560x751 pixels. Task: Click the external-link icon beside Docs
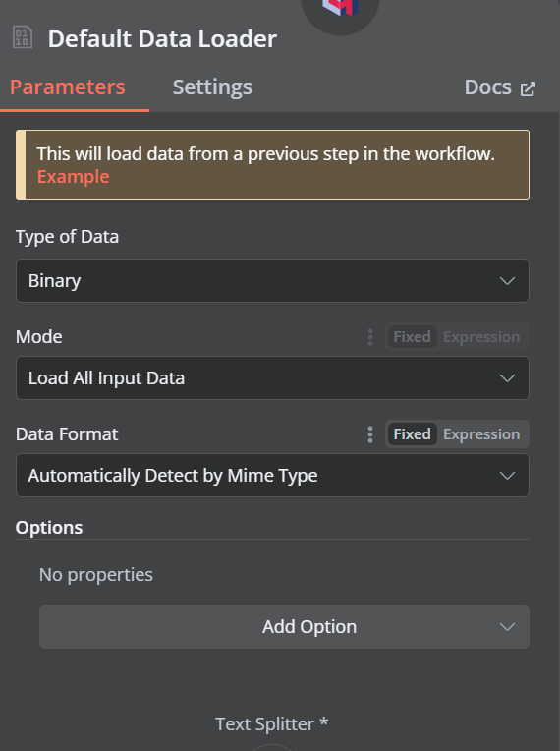coord(528,89)
